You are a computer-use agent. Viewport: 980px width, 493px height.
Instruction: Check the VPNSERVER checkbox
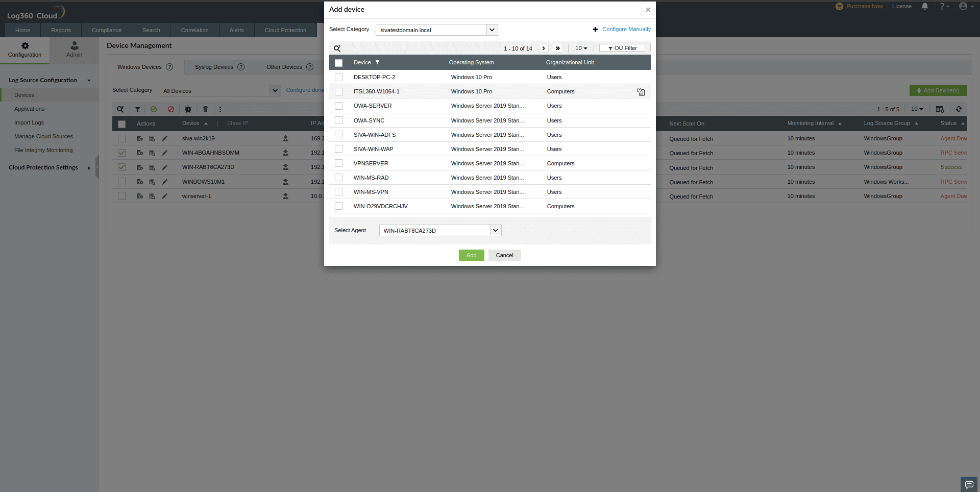[x=339, y=163]
